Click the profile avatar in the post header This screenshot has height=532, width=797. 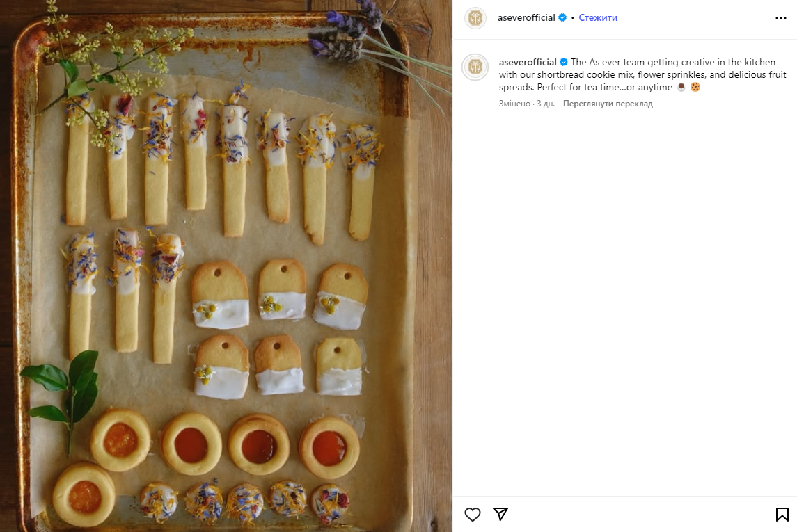coord(475,18)
